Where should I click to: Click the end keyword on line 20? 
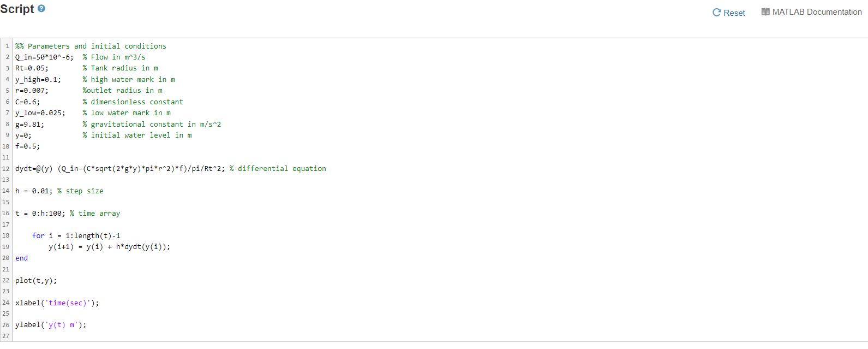[x=21, y=258]
